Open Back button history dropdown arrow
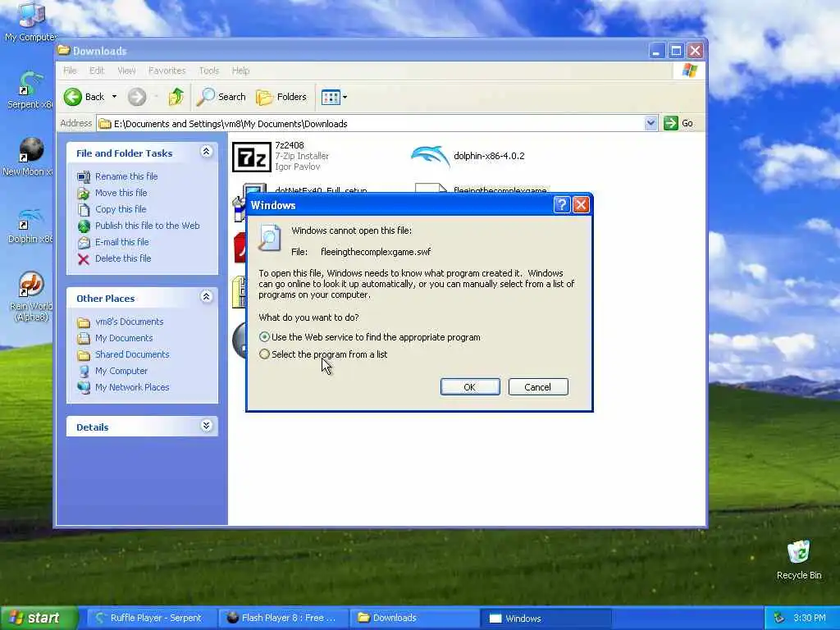This screenshot has height=630, width=840. (x=114, y=97)
